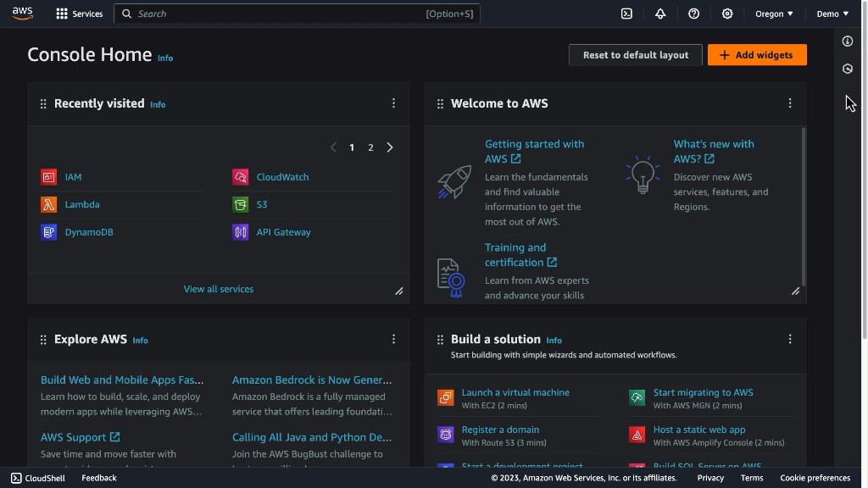Click the CloudWatch service icon
The width and height of the screenshot is (868, 488).
240,177
